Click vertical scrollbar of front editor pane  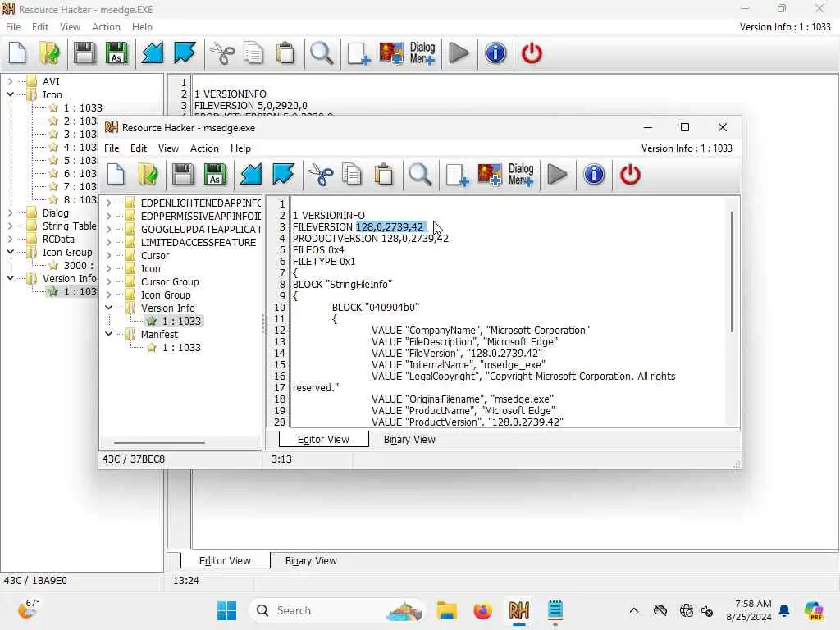(732, 271)
